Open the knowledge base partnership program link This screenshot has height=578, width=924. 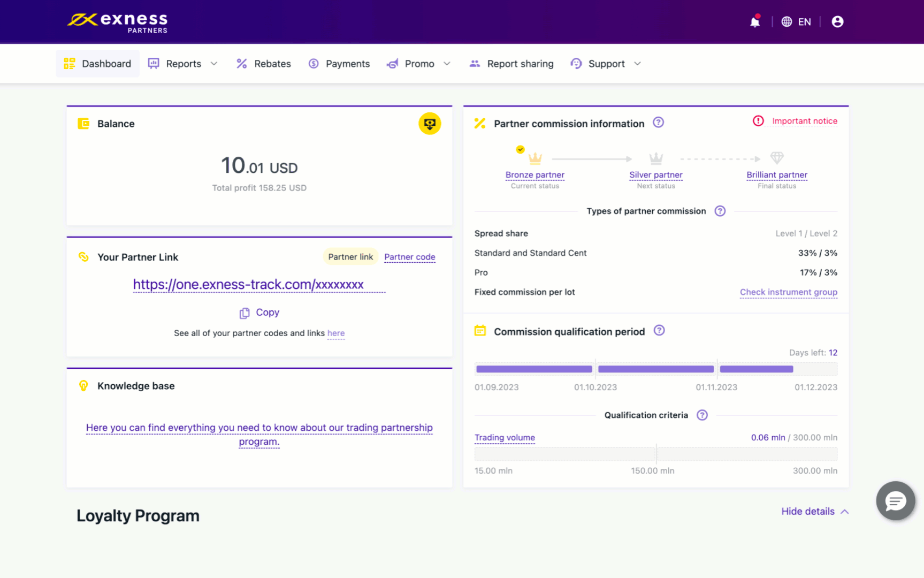pyautogui.click(x=259, y=435)
